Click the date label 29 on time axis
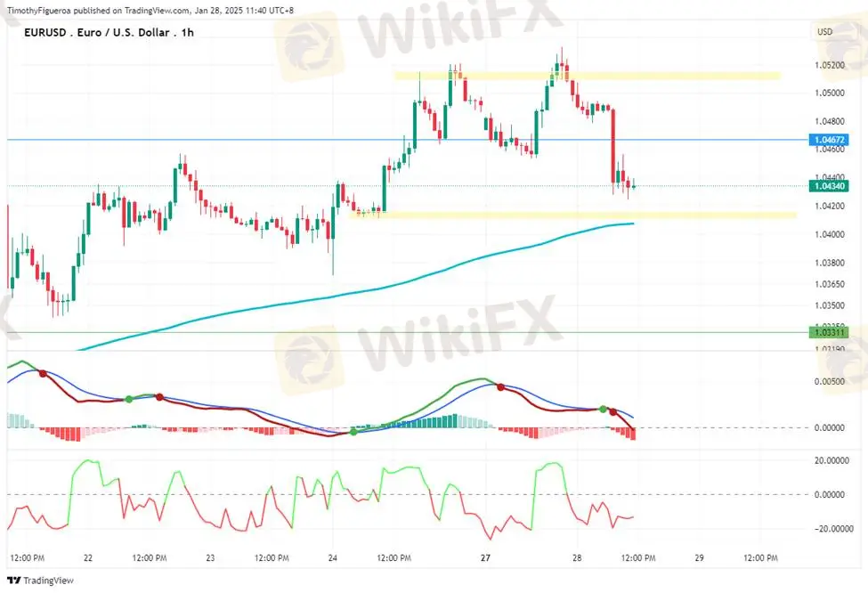 pyautogui.click(x=699, y=558)
